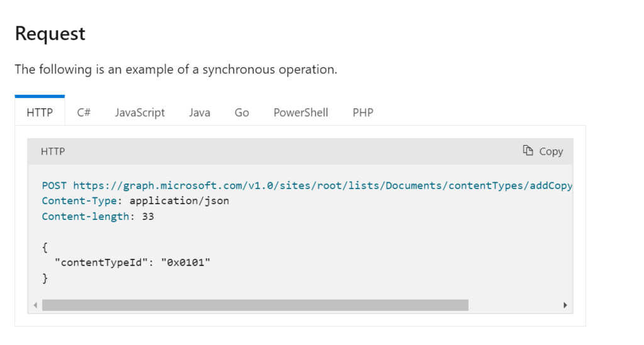The width and height of the screenshot is (644, 345).
Task: Click the Request heading
Action: pos(50,34)
